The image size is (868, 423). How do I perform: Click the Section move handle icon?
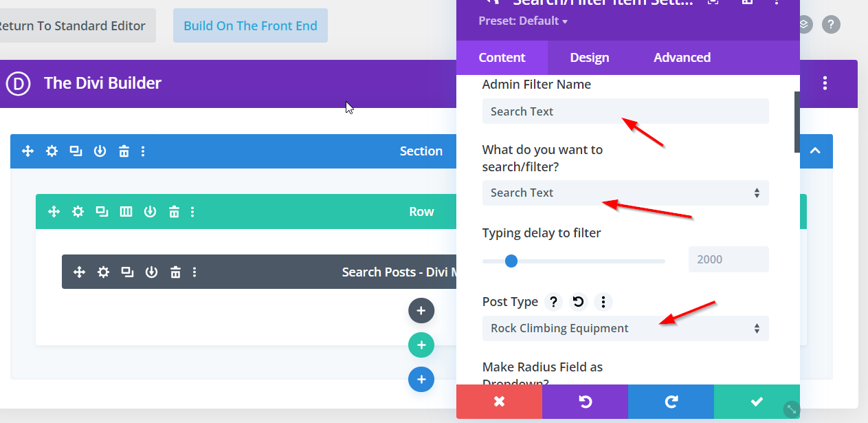(x=27, y=151)
